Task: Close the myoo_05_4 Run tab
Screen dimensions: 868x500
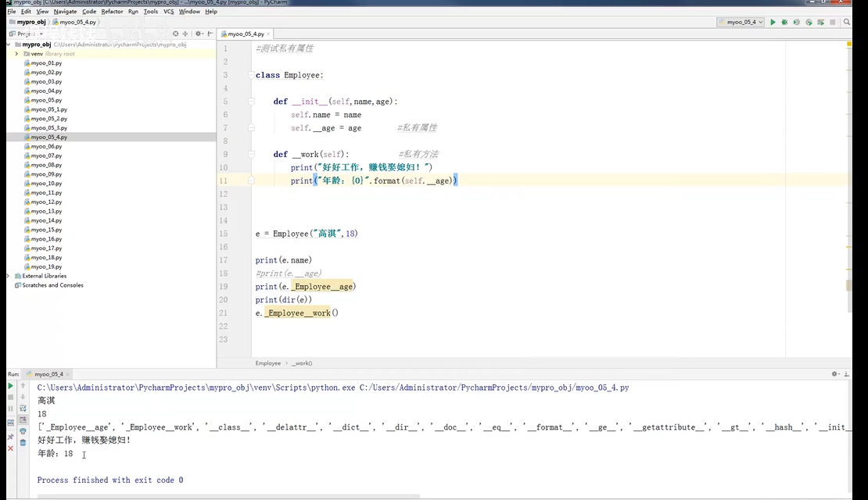Action: click(x=67, y=374)
